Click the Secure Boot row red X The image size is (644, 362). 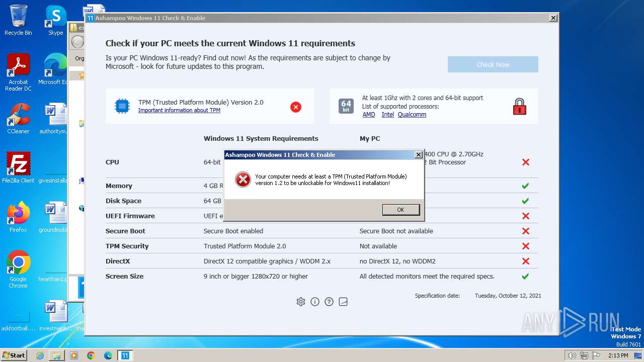click(x=526, y=231)
